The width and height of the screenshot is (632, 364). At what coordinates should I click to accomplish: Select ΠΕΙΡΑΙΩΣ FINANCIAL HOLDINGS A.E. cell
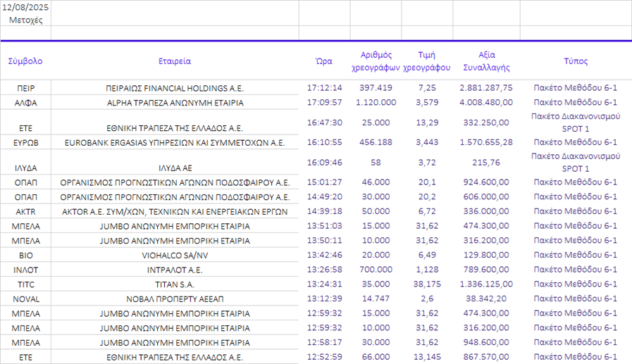(x=175, y=88)
